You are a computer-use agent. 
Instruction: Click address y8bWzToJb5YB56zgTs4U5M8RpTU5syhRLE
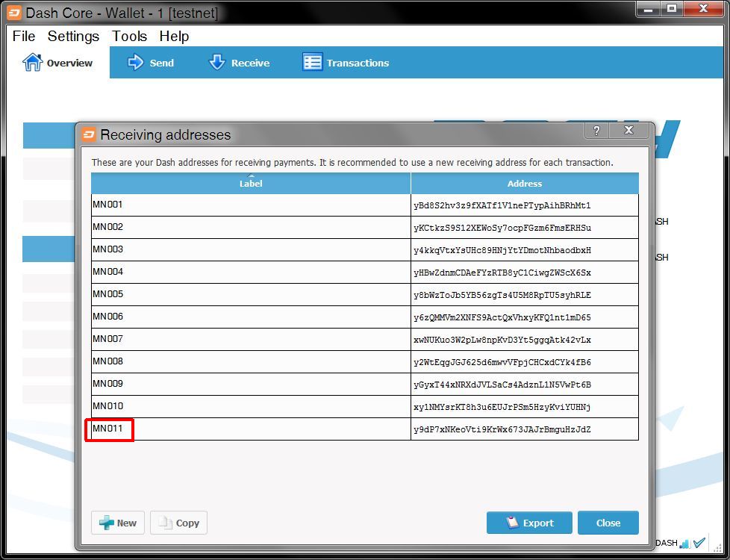point(502,295)
